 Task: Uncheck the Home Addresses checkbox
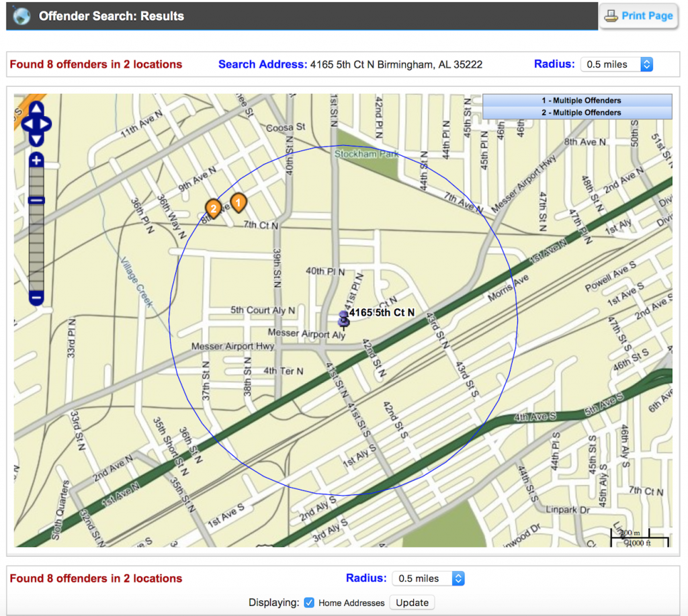point(309,603)
